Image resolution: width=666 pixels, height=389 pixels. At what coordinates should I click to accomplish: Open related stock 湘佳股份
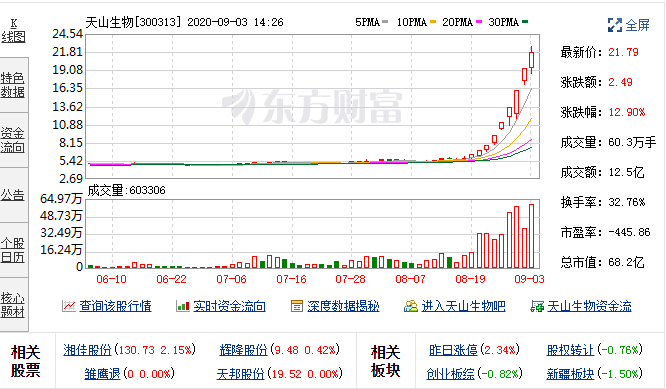[87, 350]
